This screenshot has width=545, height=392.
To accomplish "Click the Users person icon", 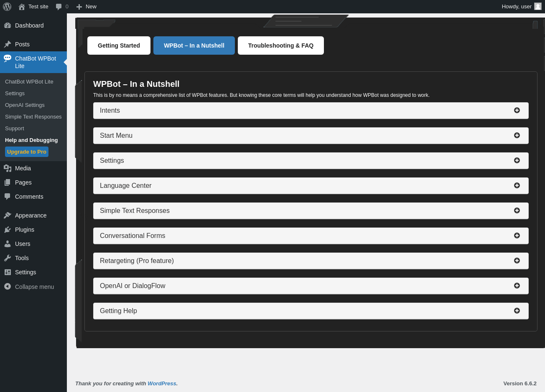I will pyautogui.click(x=8, y=244).
